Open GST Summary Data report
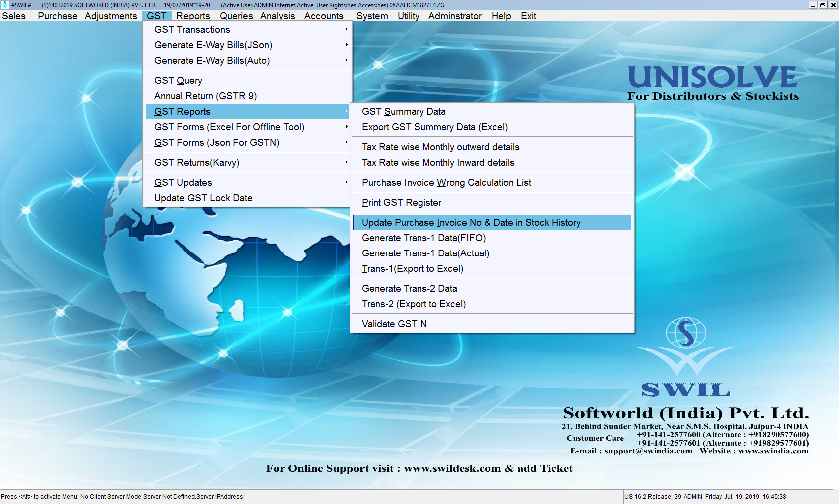Screen dimensions: 839x504 [492, 112]
